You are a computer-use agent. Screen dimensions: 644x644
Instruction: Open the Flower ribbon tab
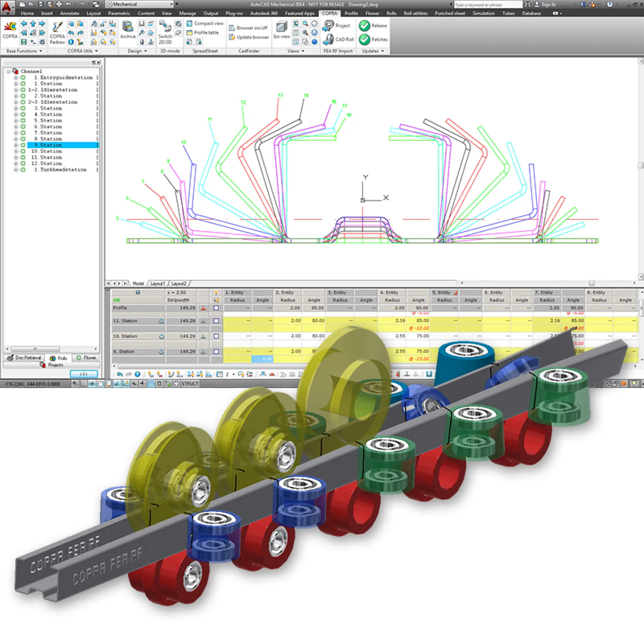pyautogui.click(x=372, y=13)
